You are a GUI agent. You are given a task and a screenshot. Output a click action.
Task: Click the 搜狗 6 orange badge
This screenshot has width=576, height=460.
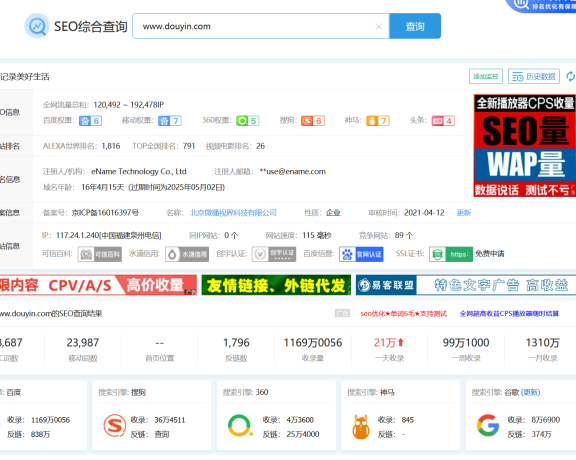(x=313, y=121)
